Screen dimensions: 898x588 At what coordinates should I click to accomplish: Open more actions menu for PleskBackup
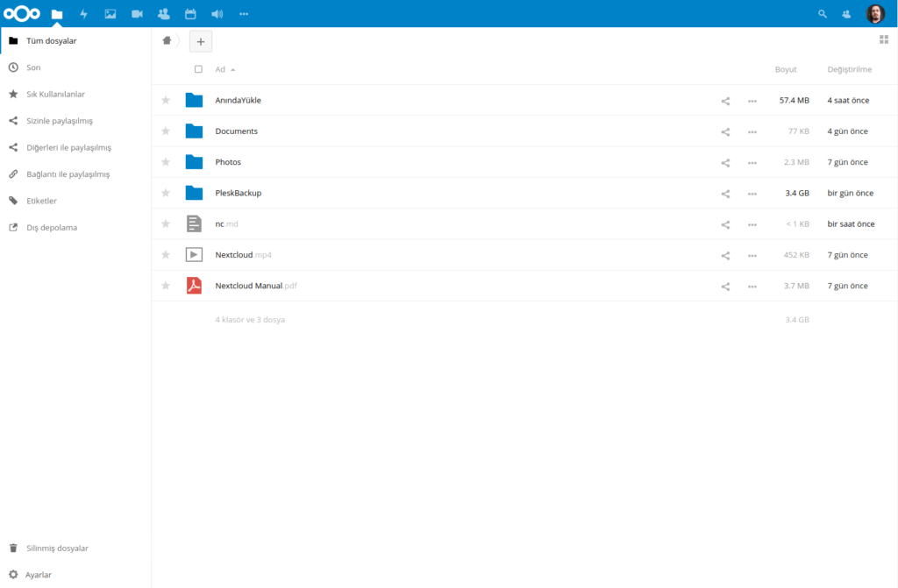[x=752, y=194]
